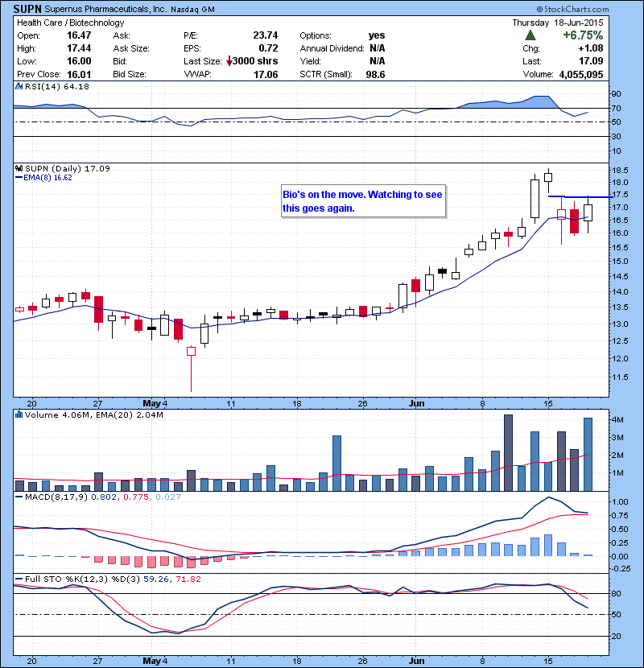Click the MACD signal value 0.775
644x668 pixels.
[x=136, y=497]
